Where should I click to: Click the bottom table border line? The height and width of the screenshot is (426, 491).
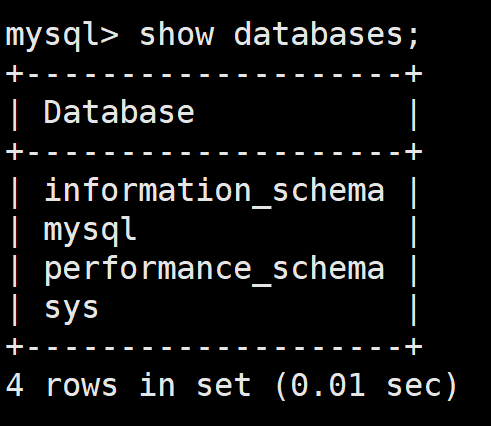pos(214,347)
